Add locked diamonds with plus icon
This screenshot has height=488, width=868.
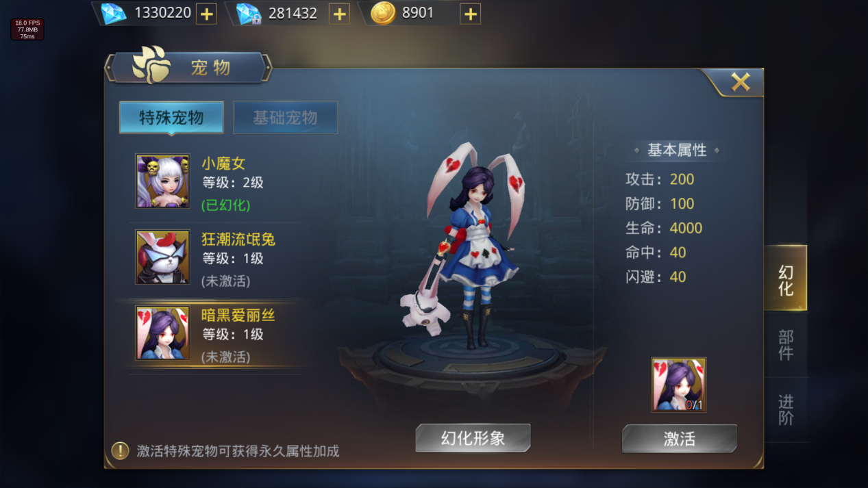[x=339, y=14]
